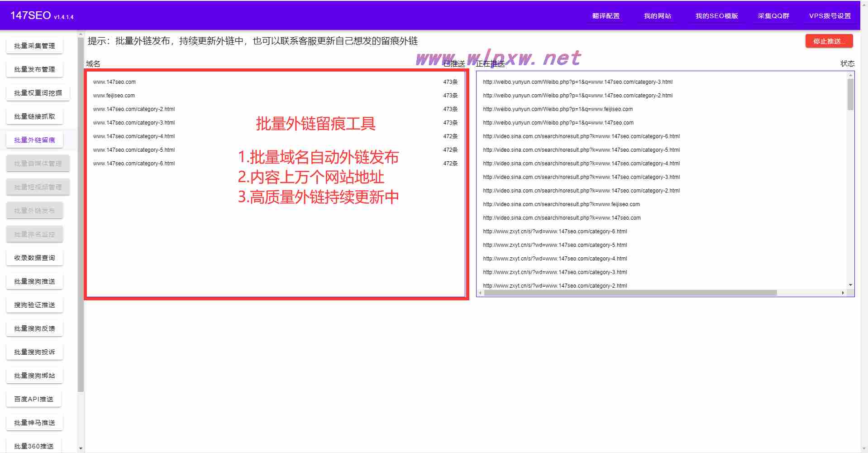Open 搜狗验证推送 in the sidebar
The height and width of the screenshot is (453, 868).
pyautogui.click(x=34, y=305)
